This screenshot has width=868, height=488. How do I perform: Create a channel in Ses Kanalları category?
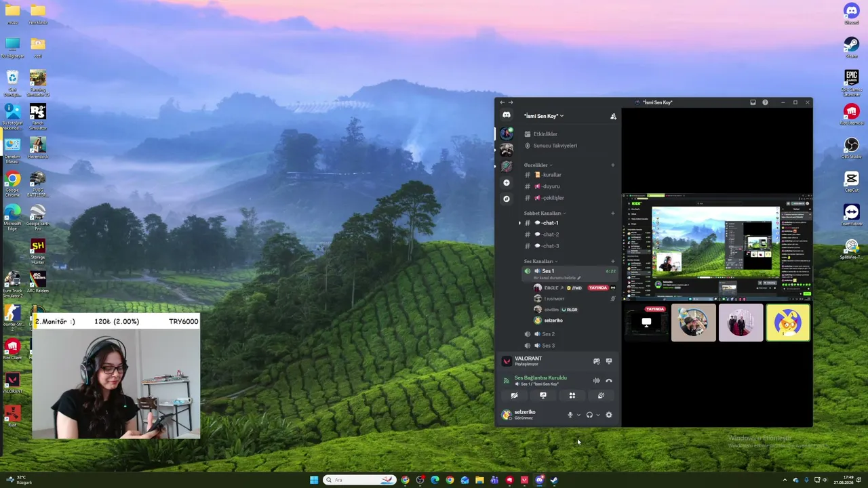coord(613,261)
